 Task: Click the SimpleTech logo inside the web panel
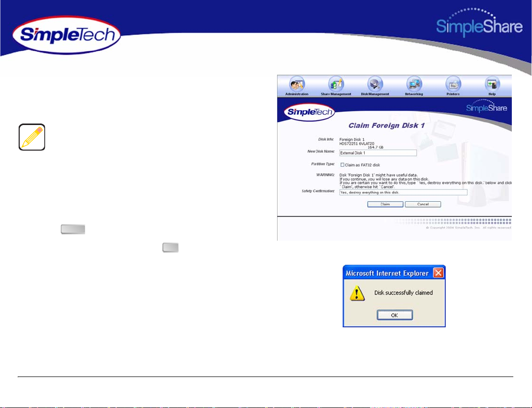(x=310, y=112)
